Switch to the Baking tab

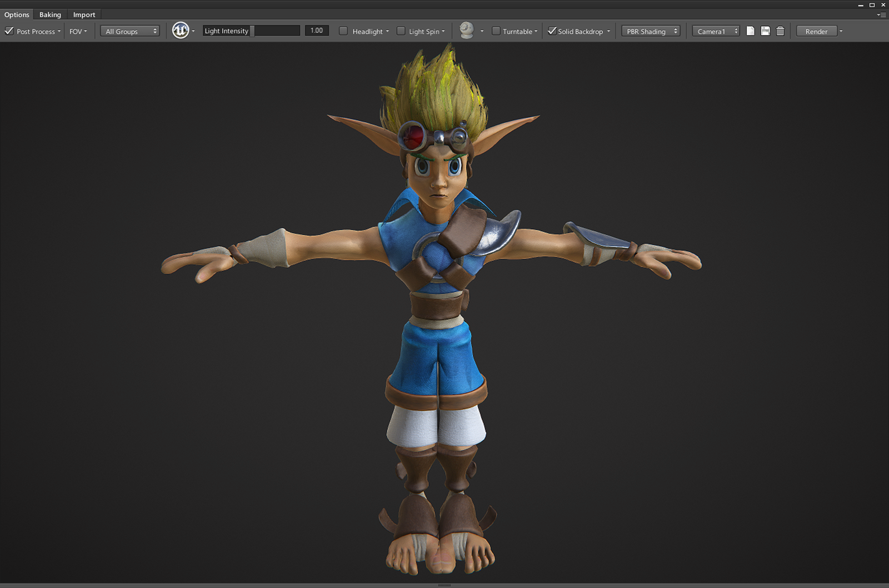(x=50, y=14)
